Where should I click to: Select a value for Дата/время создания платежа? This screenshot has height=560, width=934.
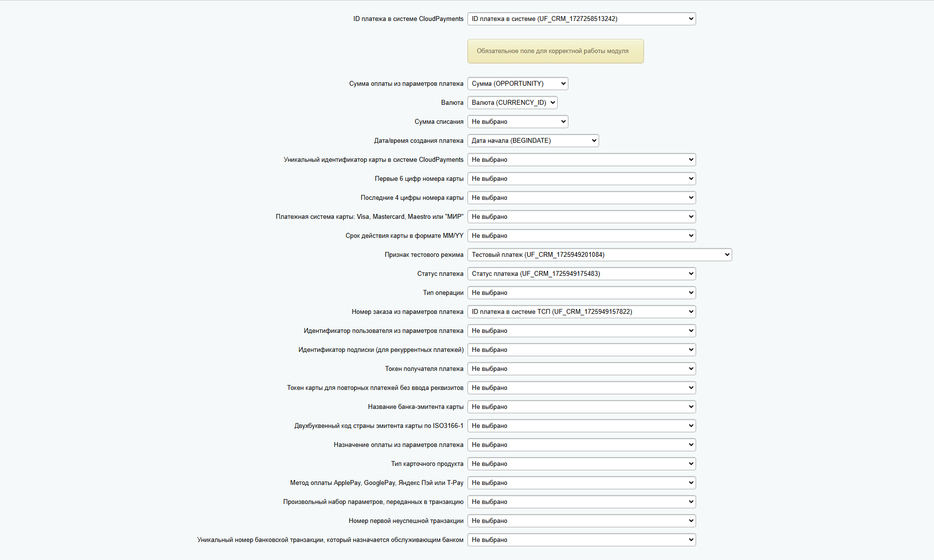(533, 140)
